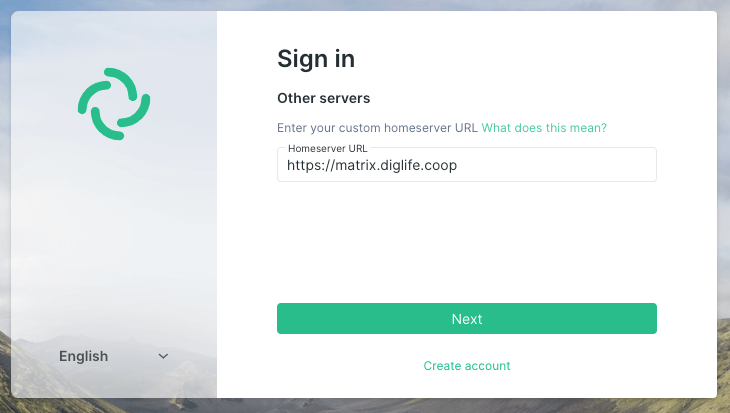Select the "Other servers" subheading
The width and height of the screenshot is (730, 413).
323,99
